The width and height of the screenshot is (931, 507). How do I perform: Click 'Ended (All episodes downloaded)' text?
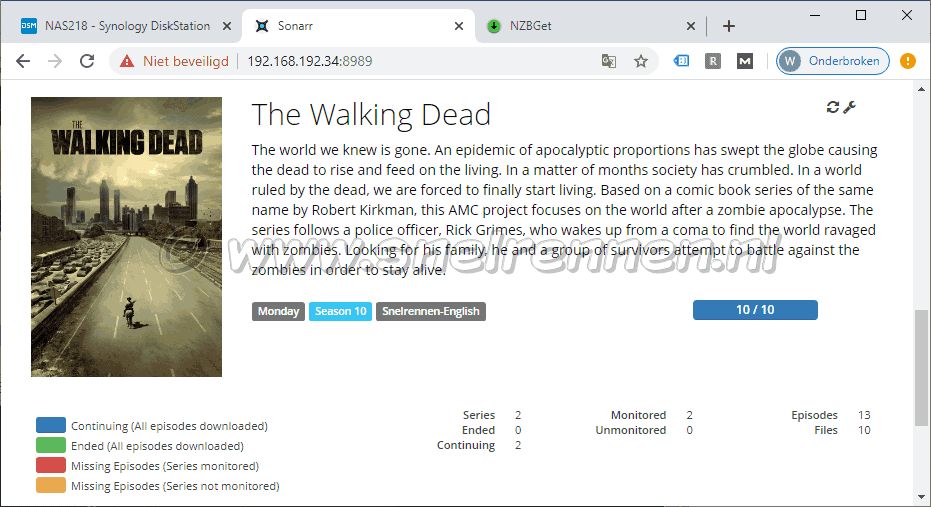pos(157,446)
